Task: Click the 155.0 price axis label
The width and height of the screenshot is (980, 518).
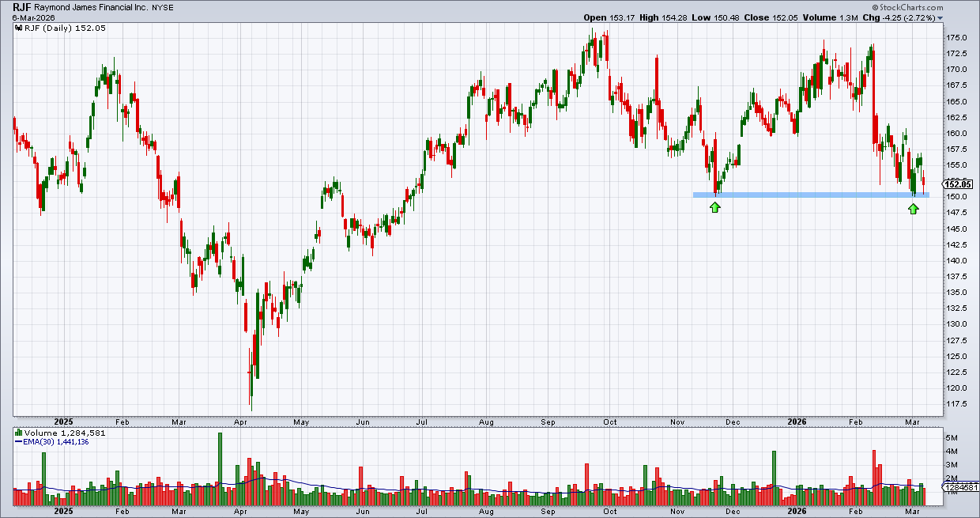Action: [957, 165]
